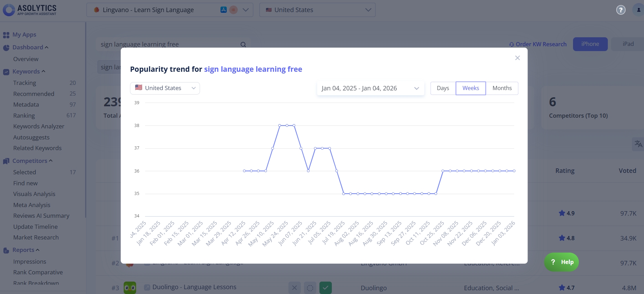Select the Weeks granularity option
Screen dimensions: 644x294
pos(470,88)
